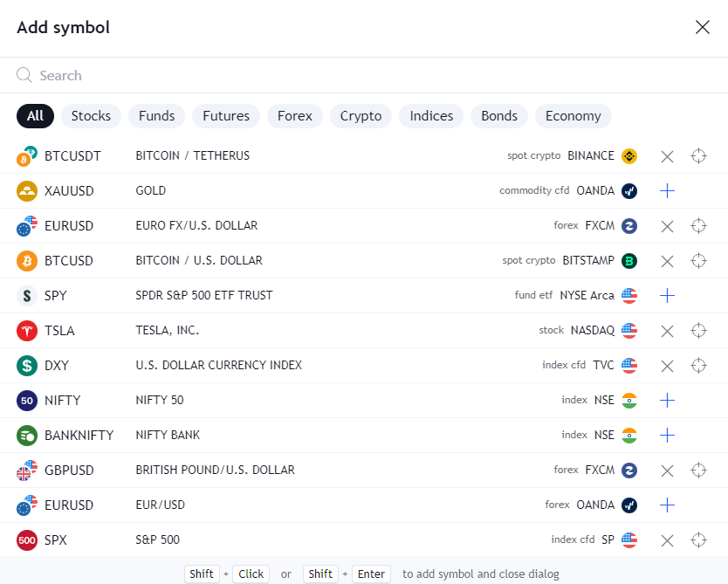Add SPY ETF with plus icon
Screen dimensions: 728x584
[667, 296]
